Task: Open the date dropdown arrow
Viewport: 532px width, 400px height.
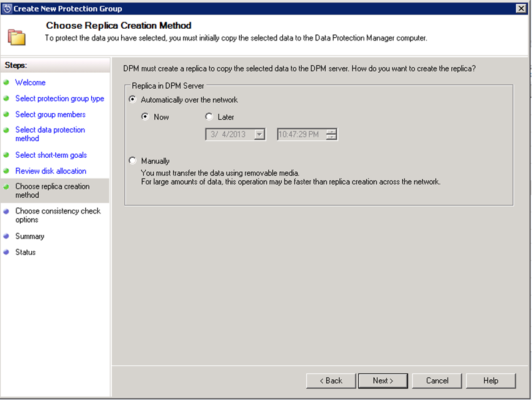Action: tap(260, 134)
